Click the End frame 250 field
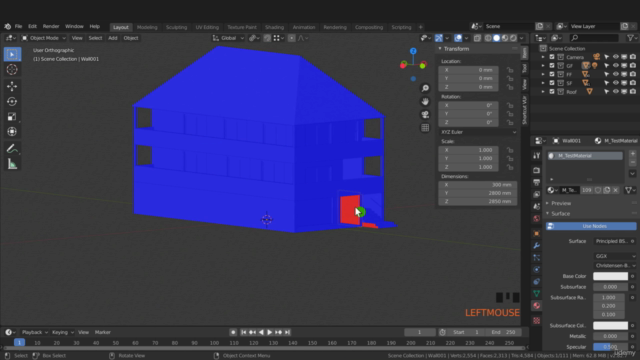The width and height of the screenshot is (640, 360). click(x=504, y=332)
